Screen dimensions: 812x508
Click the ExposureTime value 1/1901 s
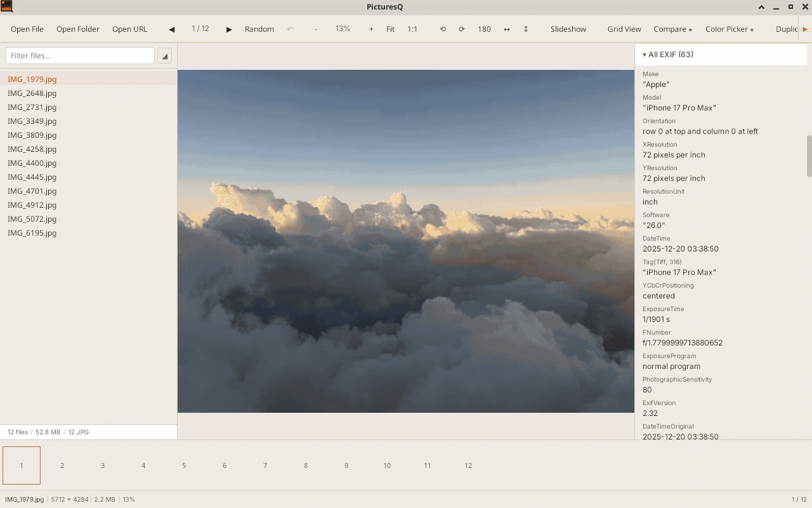(656, 319)
